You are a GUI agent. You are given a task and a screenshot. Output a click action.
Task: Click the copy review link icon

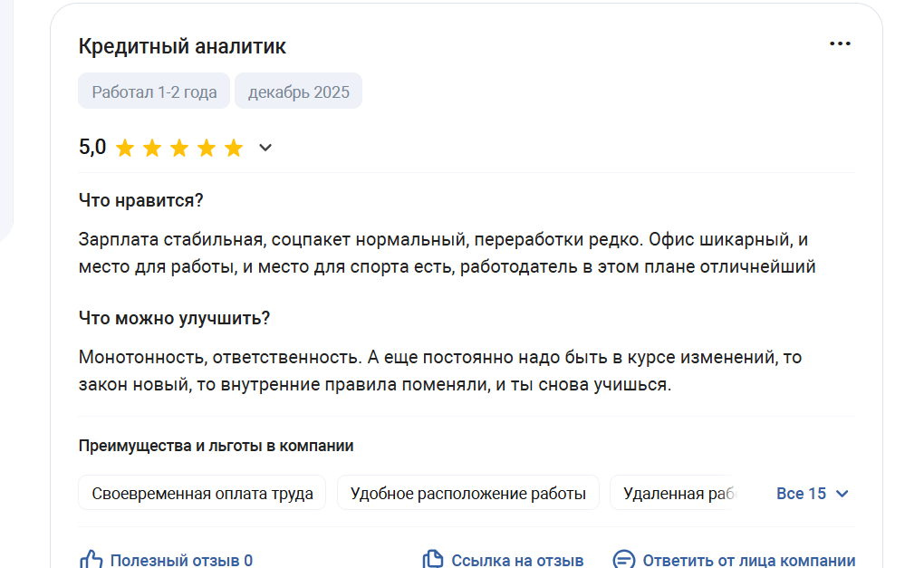click(434, 560)
